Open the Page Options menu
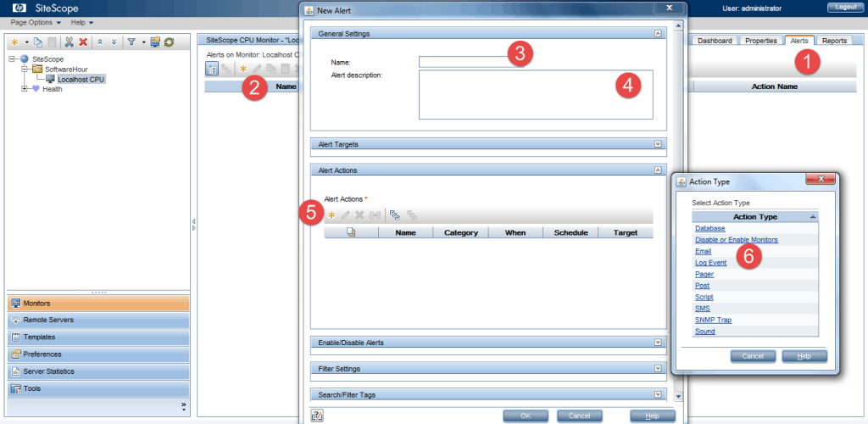Image resolution: width=868 pixels, height=424 pixels. (x=34, y=22)
